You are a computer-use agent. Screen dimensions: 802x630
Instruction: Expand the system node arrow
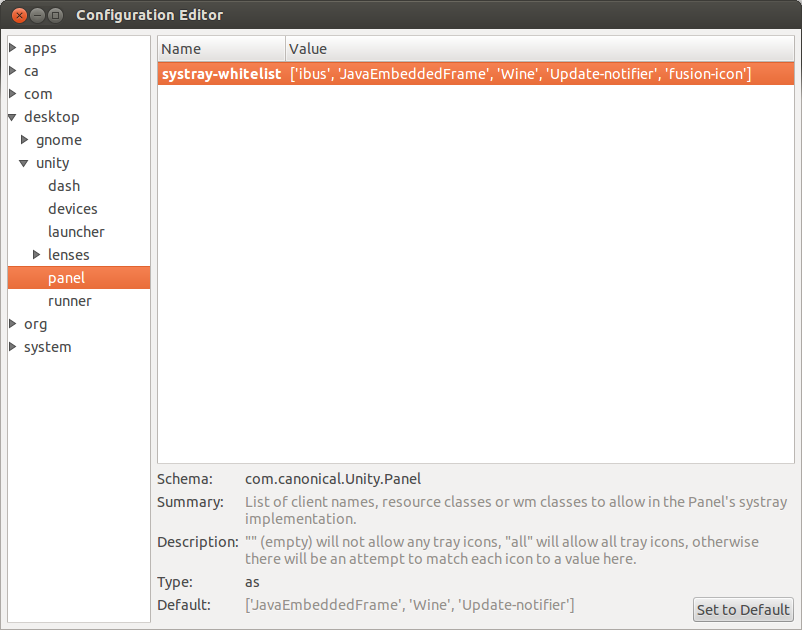click(13, 347)
